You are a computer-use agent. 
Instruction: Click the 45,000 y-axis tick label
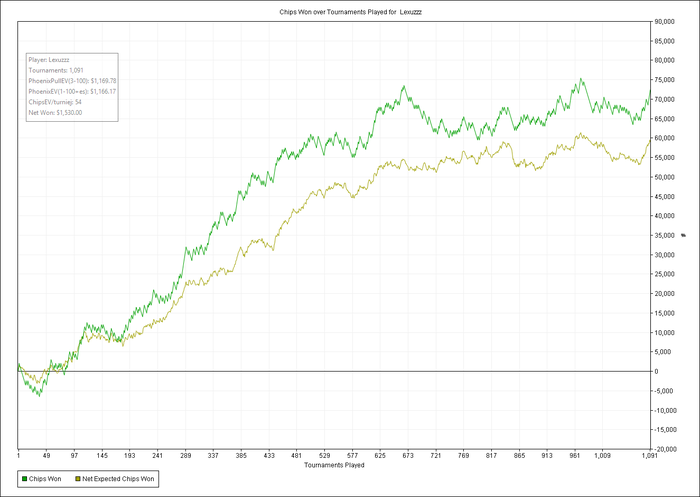tap(664, 196)
